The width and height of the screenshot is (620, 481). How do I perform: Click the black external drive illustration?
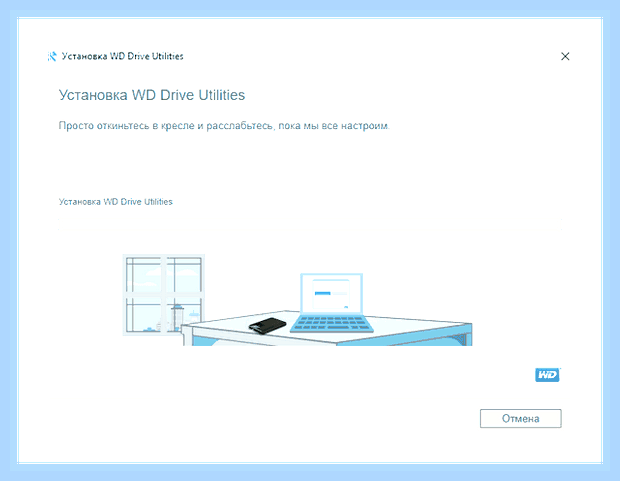pyautogui.click(x=267, y=325)
